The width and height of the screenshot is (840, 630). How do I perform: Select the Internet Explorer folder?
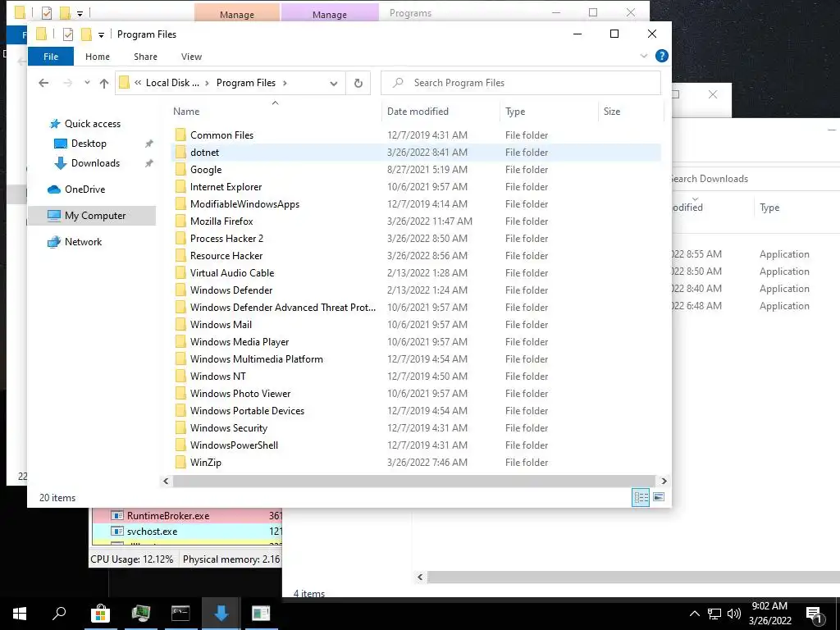226,187
